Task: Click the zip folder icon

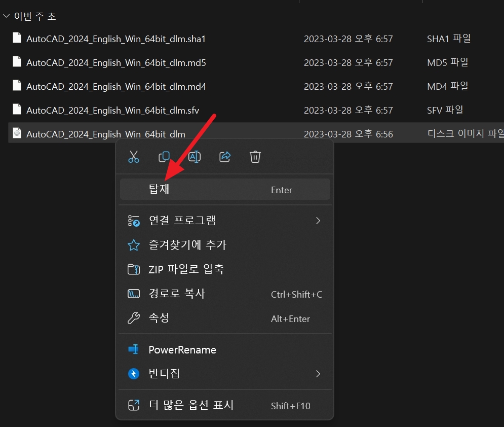Action: point(134,269)
